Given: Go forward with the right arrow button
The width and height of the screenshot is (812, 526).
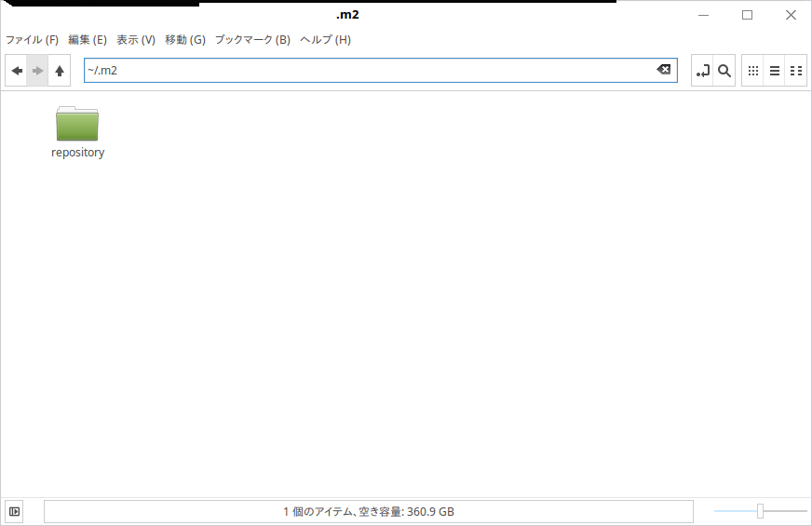Looking at the screenshot, I should 38,71.
